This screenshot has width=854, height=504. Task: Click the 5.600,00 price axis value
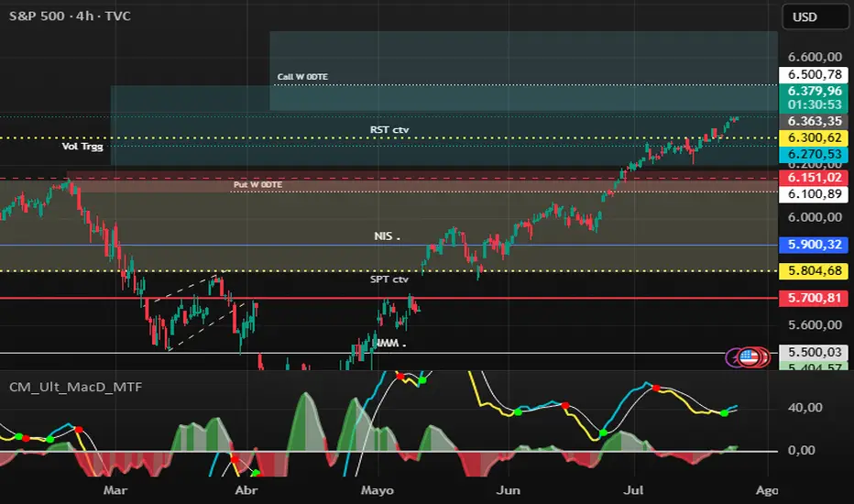coord(815,325)
